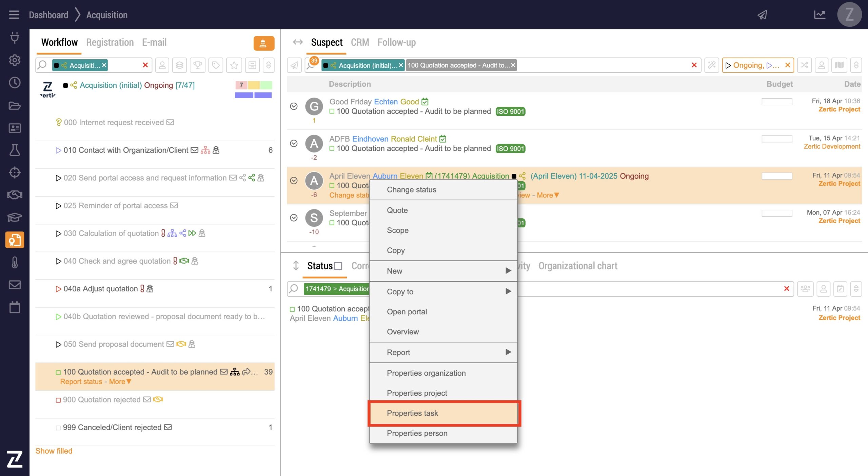Viewport: 868px width, 476px height.
Task: Expand the Report submenu arrow
Action: tap(508, 352)
